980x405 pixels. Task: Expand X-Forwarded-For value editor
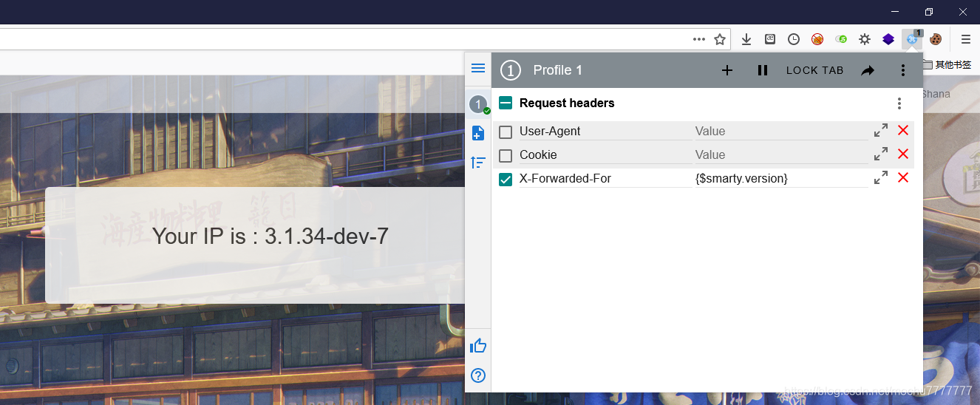pyautogui.click(x=880, y=177)
